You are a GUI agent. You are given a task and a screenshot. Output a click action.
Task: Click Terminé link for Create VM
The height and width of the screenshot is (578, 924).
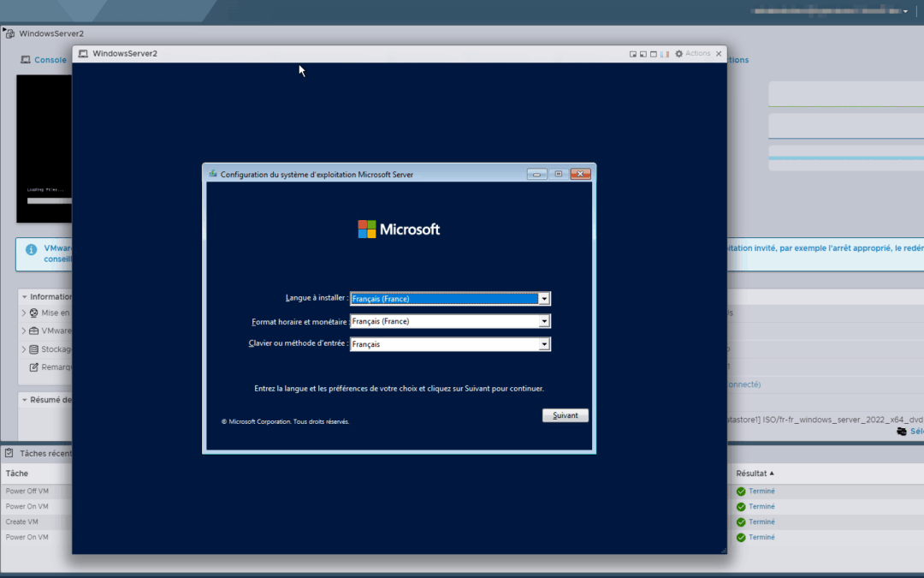tap(761, 522)
